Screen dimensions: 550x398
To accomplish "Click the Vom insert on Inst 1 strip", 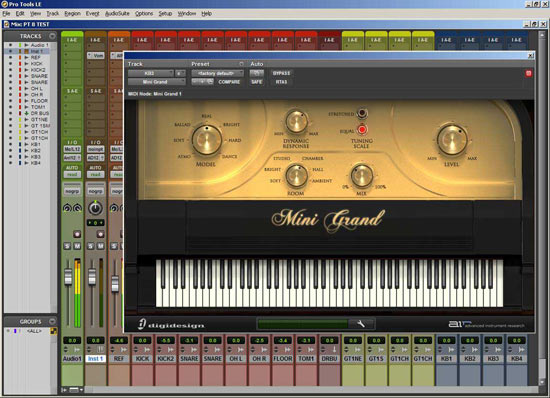I will [x=96, y=55].
